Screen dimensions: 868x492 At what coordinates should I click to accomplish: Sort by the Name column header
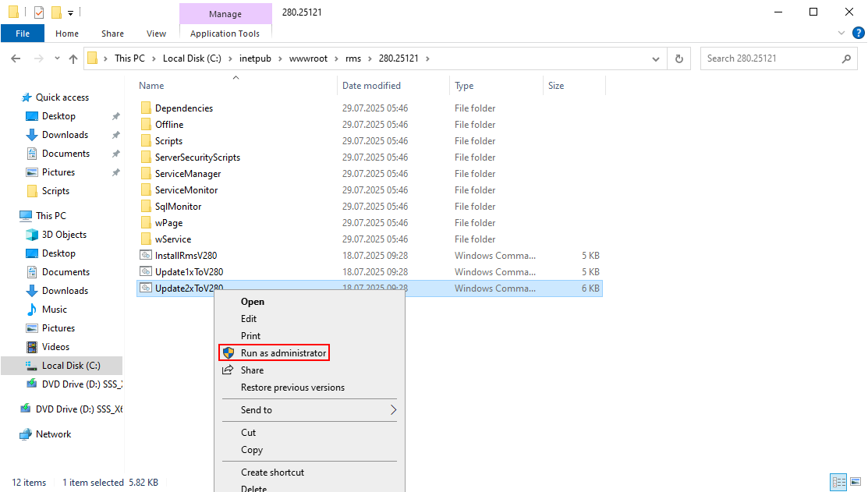point(151,86)
